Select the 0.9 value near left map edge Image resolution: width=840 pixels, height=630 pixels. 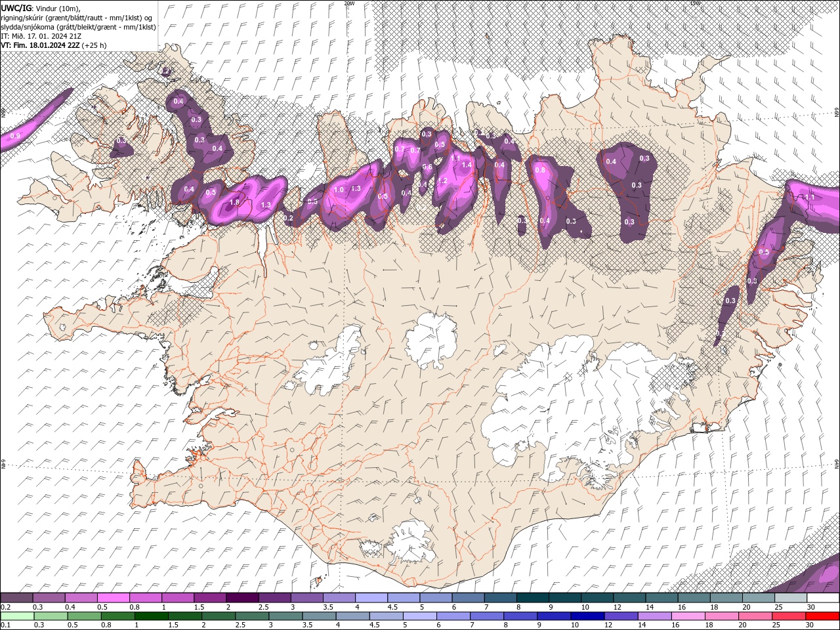click(15, 136)
